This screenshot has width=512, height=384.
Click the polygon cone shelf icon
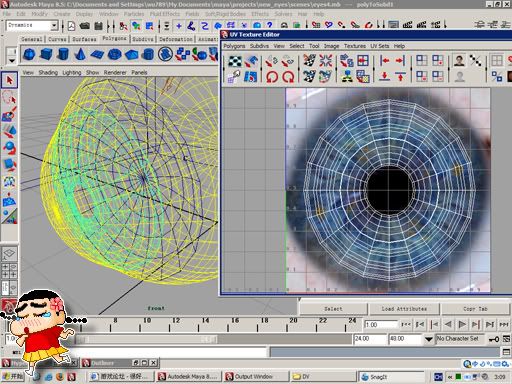(x=80, y=54)
